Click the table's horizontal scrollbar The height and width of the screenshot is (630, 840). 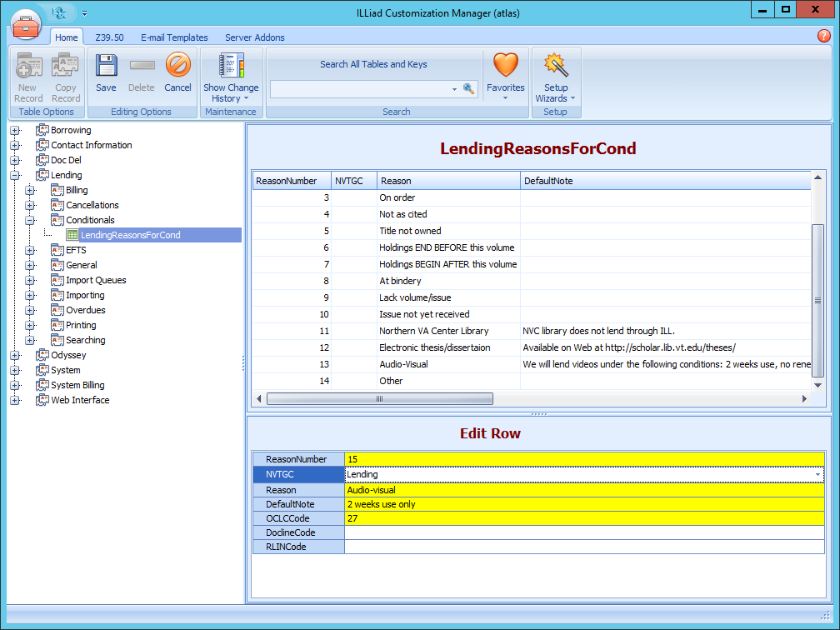(x=380, y=398)
